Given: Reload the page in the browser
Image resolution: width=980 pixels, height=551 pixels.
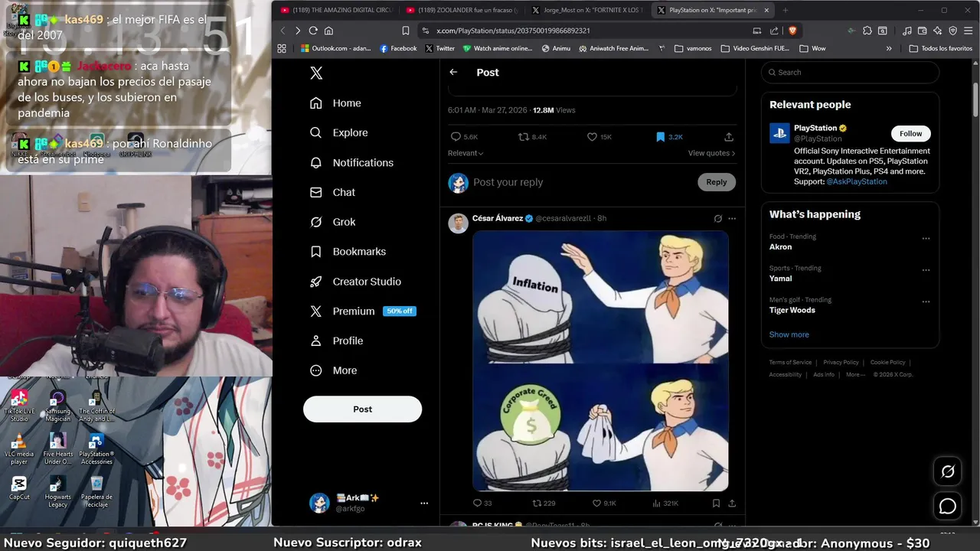Looking at the screenshot, I should coord(313,31).
